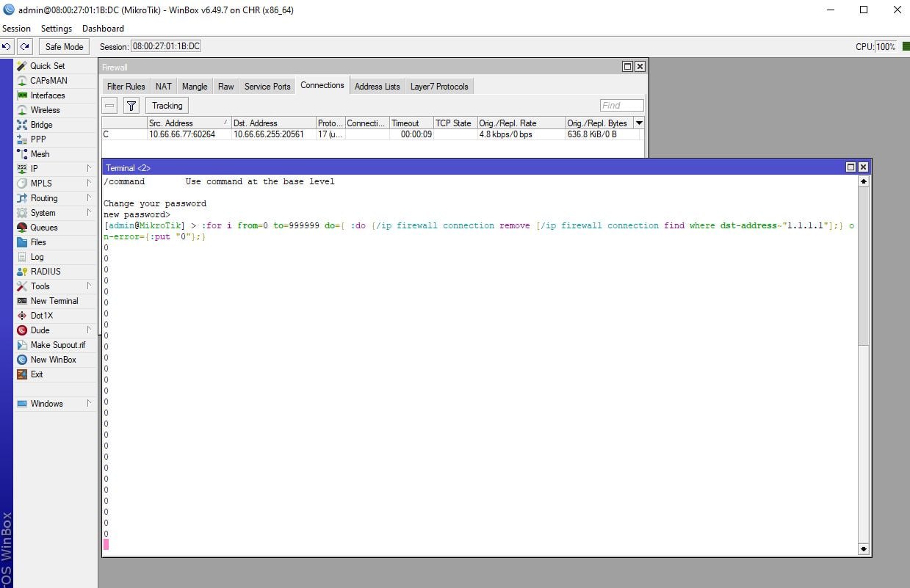The height and width of the screenshot is (588, 910).
Task: Open Settings menu
Action: click(57, 29)
